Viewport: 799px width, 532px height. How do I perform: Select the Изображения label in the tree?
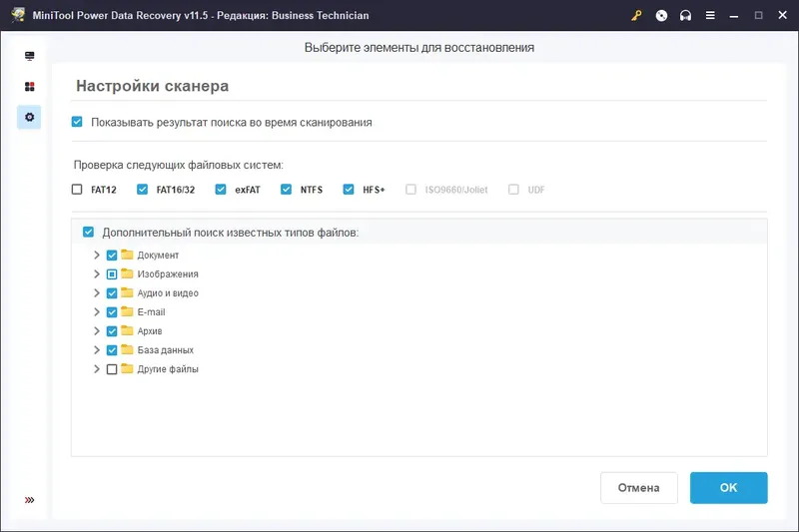(x=168, y=273)
